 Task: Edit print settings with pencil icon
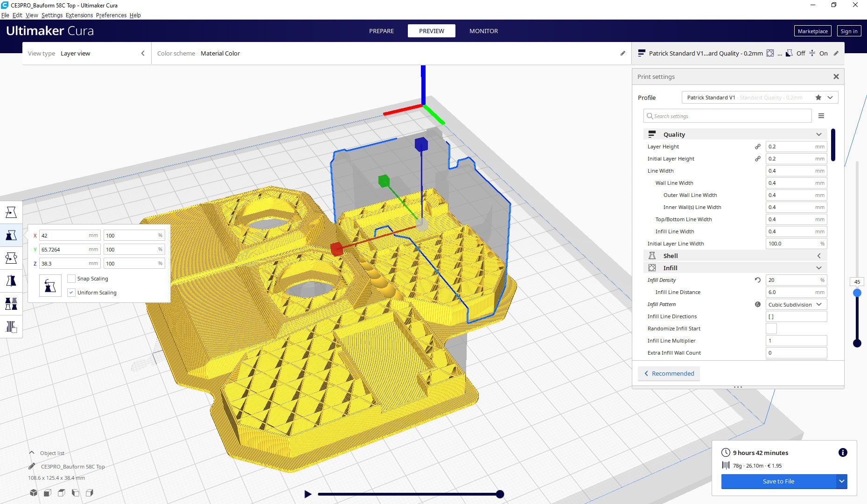(x=836, y=53)
